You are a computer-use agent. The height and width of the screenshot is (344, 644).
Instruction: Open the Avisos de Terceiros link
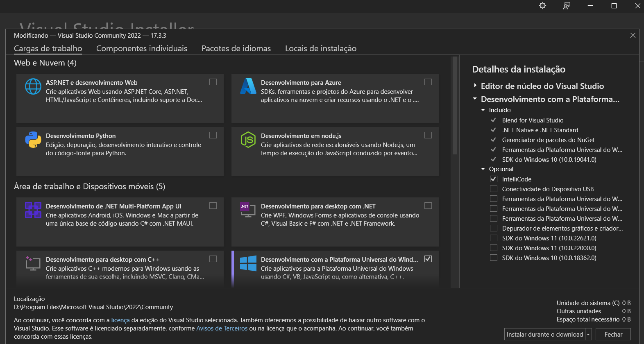(x=222, y=328)
